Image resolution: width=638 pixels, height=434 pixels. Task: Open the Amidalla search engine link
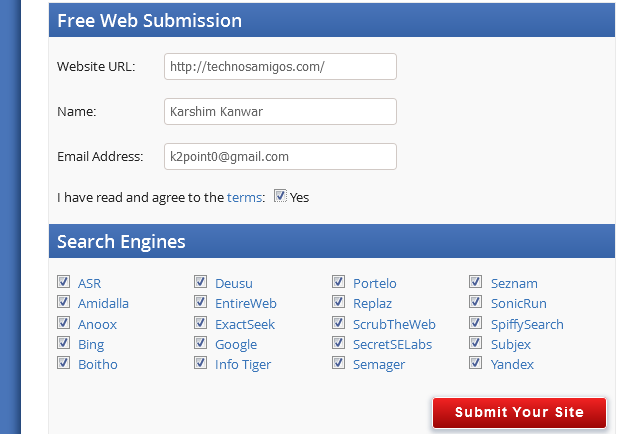(103, 304)
